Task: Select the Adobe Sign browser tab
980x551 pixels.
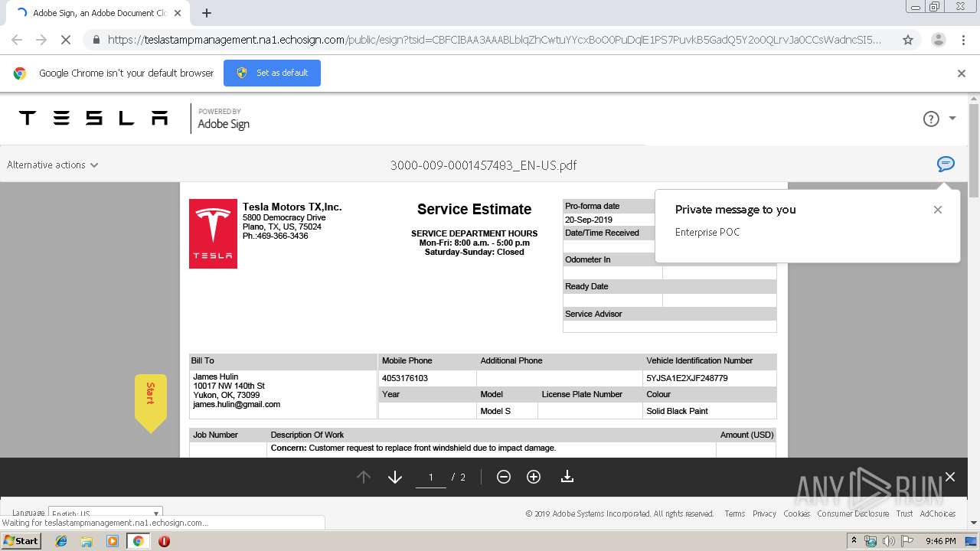Action: 98,13
